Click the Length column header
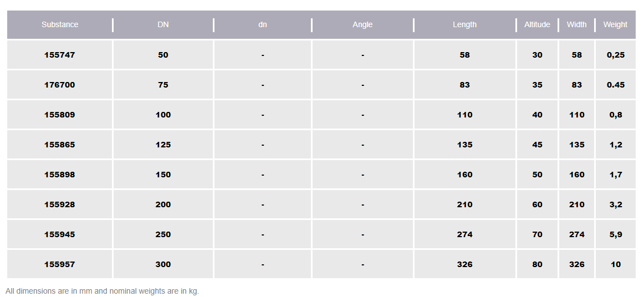 tap(464, 24)
